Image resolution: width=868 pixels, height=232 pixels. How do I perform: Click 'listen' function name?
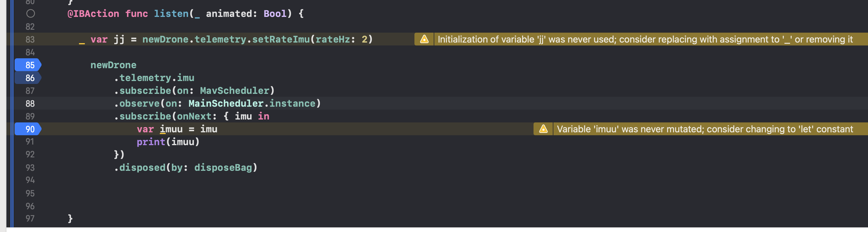(x=171, y=13)
